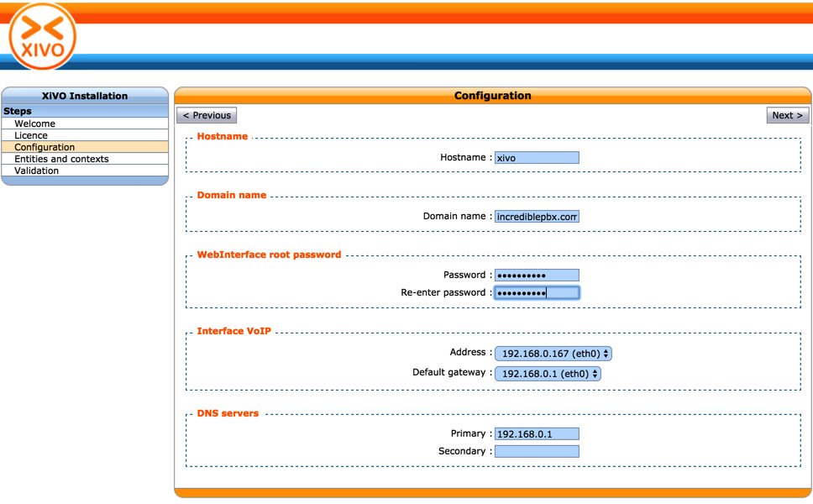813x504 pixels.
Task: Click the DNS servers section heading
Action: point(228,413)
